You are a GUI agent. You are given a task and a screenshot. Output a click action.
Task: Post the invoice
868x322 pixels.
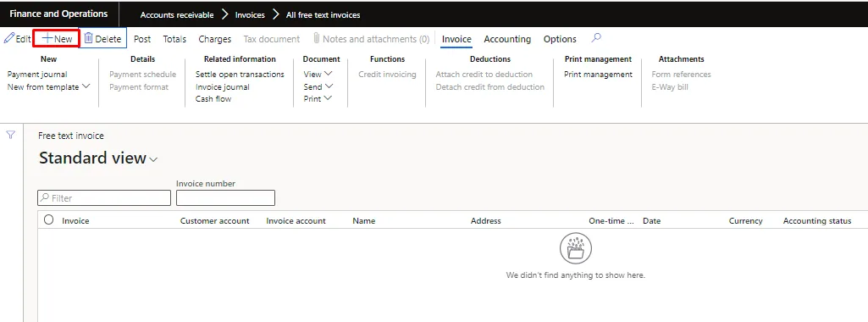tap(142, 39)
